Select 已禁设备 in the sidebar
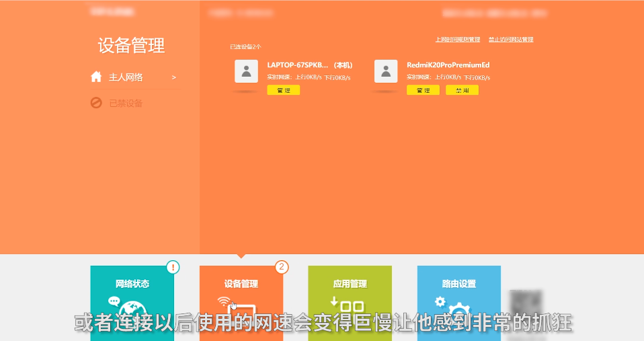This screenshot has height=341, width=644. click(x=126, y=103)
